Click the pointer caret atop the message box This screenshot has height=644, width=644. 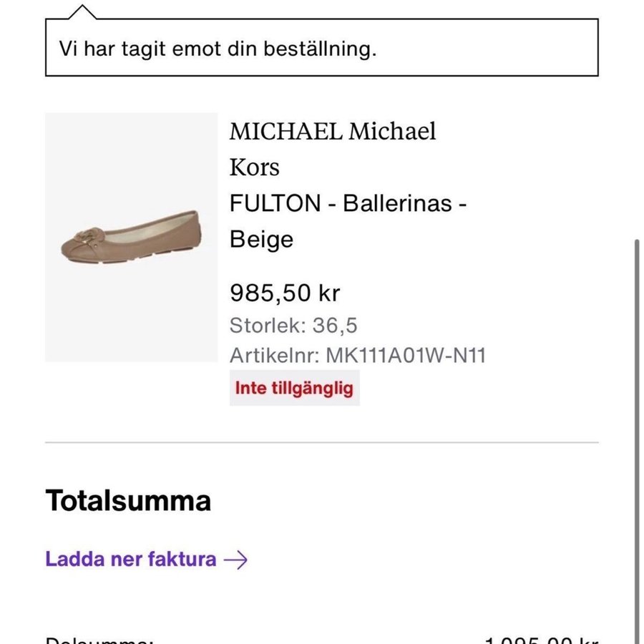tap(84, 12)
